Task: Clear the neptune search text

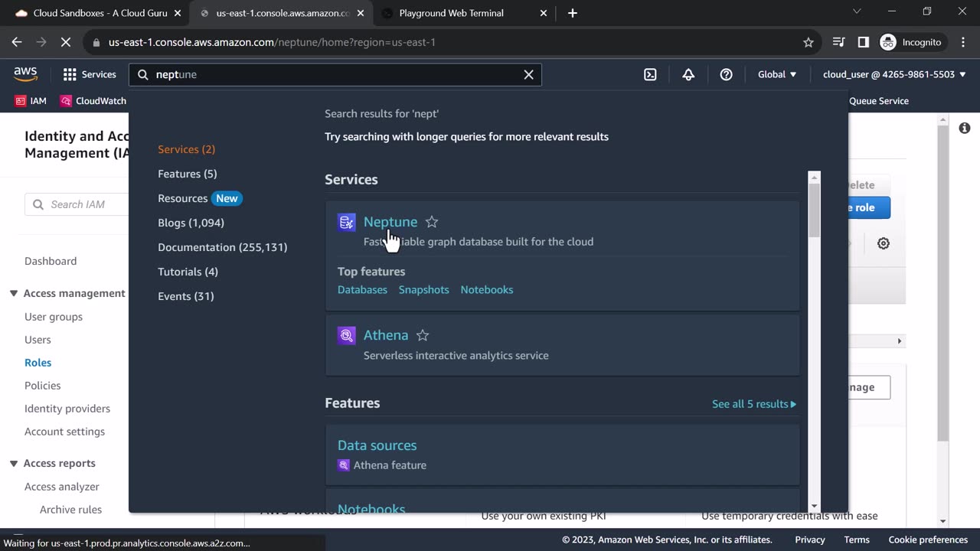Action: [528, 74]
